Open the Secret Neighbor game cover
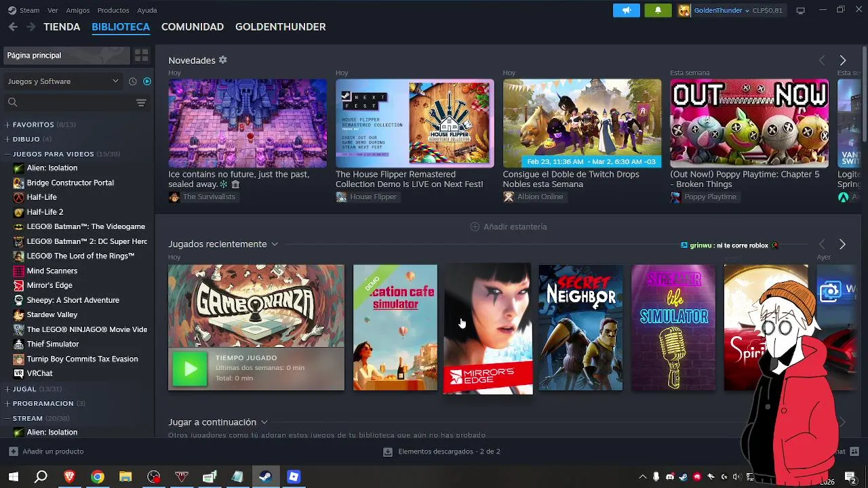868x488 pixels. 580,327
